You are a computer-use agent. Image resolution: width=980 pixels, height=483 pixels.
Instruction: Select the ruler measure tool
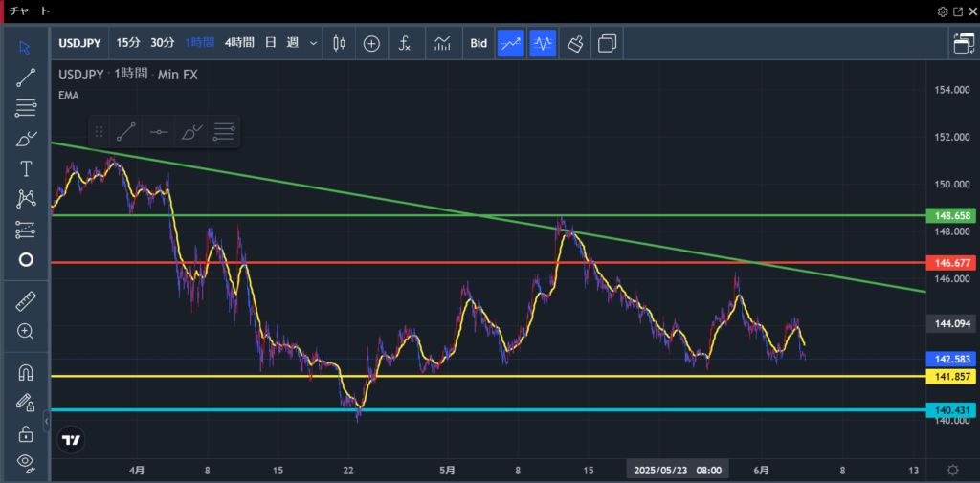point(26,301)
